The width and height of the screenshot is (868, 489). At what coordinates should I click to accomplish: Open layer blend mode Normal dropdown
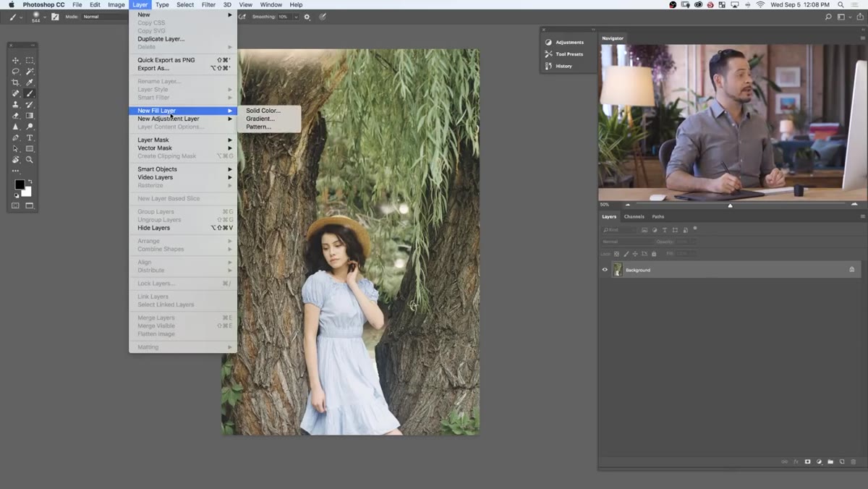(x=626, y=242)
